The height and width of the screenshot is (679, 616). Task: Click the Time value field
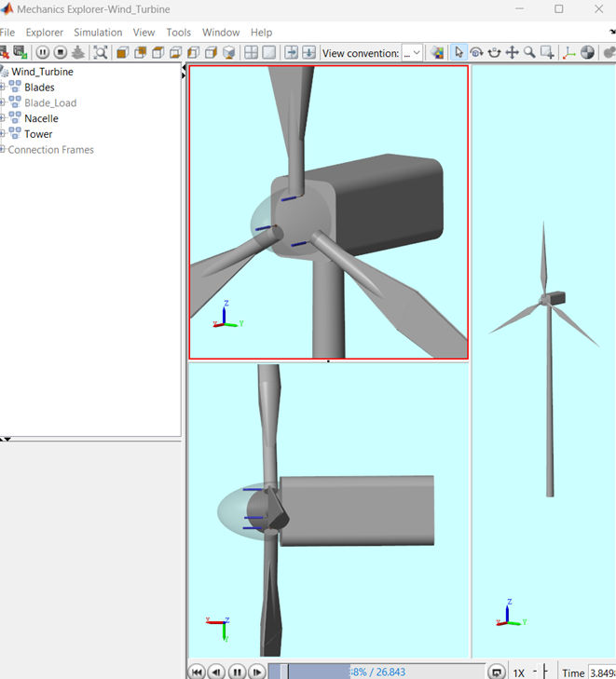click(603, 672)
